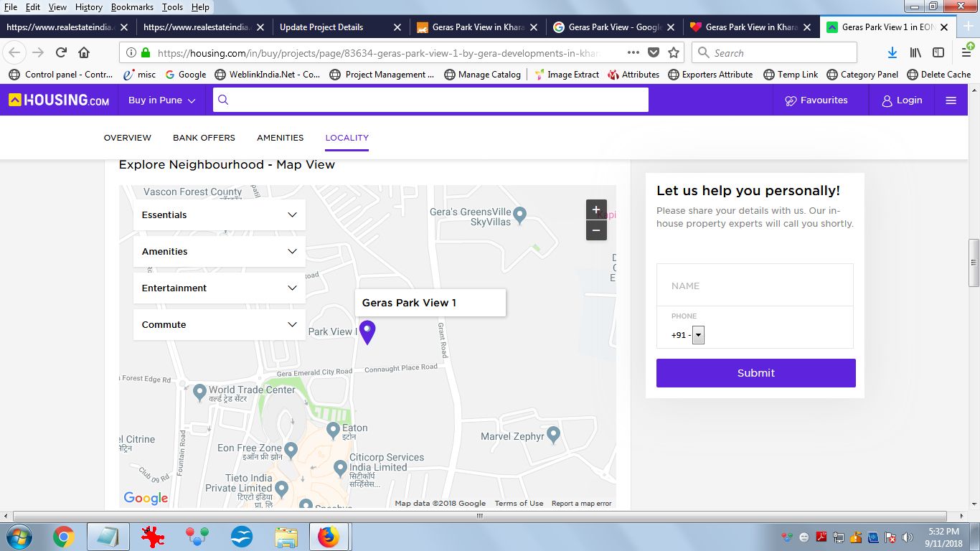Click the Housing.com logo

59,100
